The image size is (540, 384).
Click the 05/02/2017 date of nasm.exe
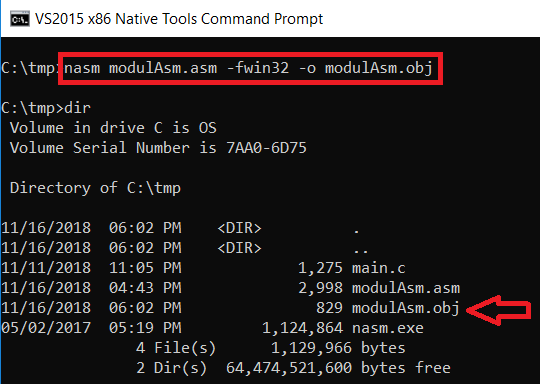point(46,328)
